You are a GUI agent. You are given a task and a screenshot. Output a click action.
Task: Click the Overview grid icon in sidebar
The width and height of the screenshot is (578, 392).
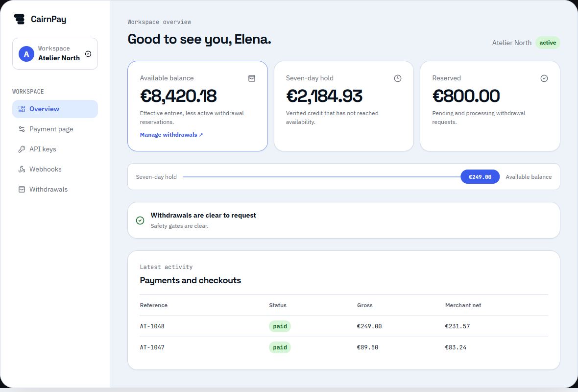click(x=22, y=109)
